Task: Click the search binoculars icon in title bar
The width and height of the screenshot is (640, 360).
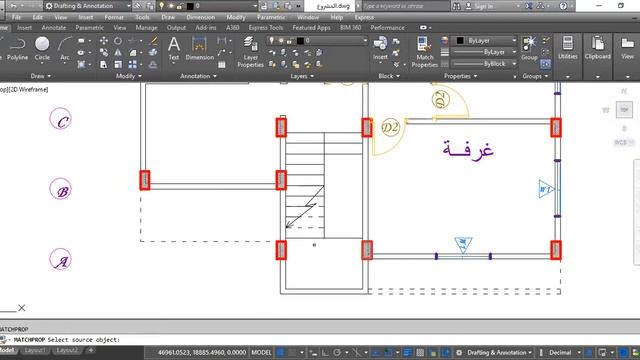Action: coord(456,6)
